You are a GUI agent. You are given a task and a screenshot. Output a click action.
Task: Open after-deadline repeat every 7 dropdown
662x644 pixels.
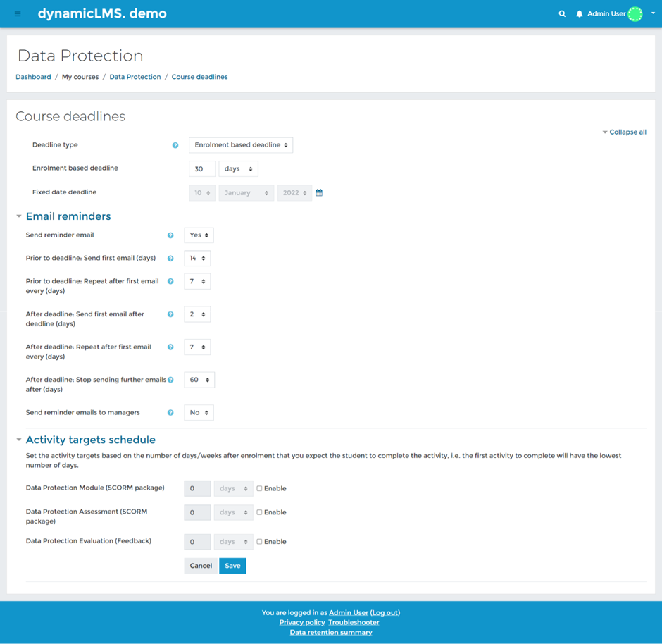pos(197,347)
